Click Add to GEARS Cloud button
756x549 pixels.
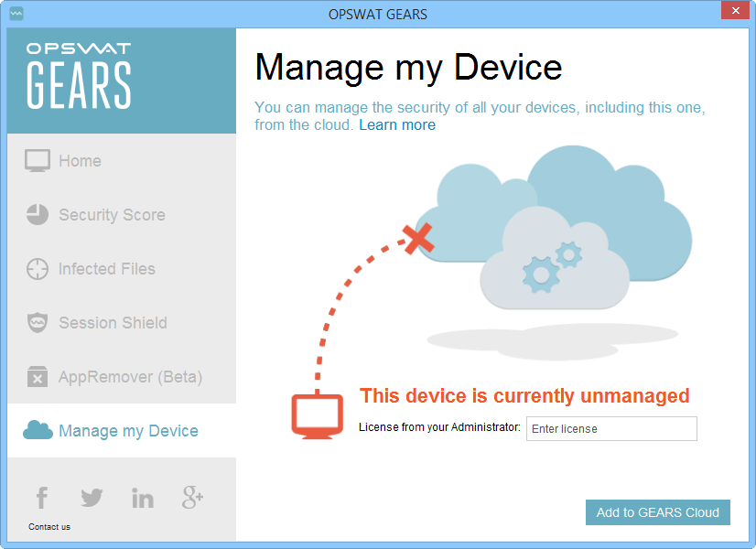658,512
